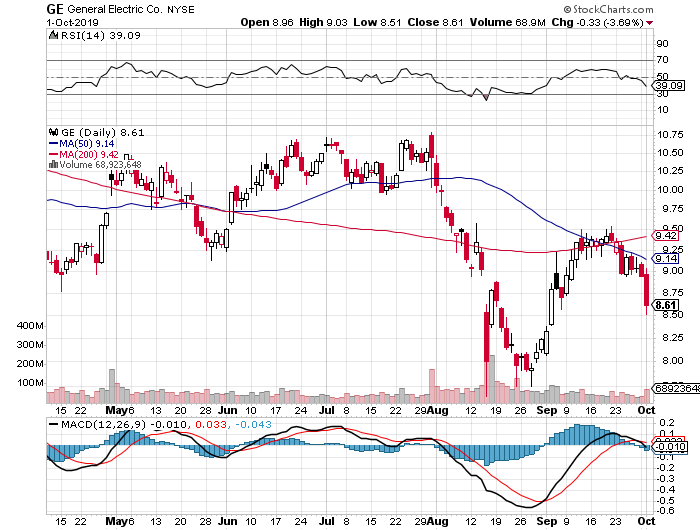Click the Jul label on price chart axis
The image size is (700, 530).
pos(327,410)
